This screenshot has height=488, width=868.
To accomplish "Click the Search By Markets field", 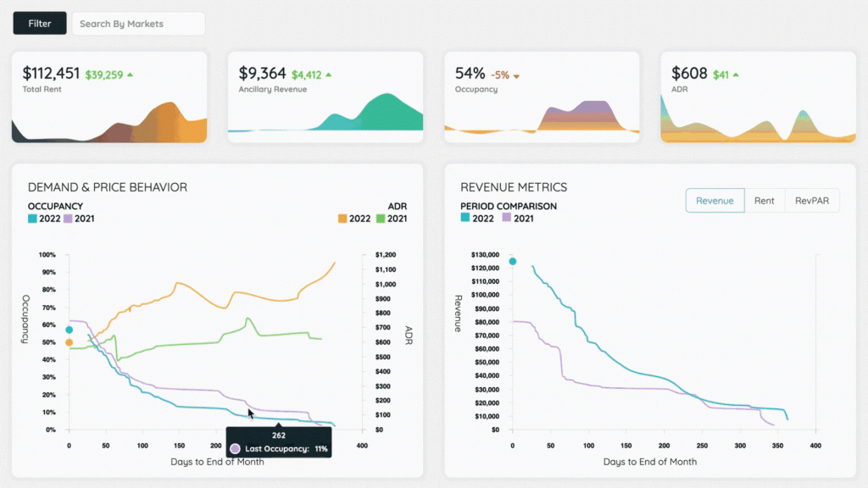I will [x=137, y=23].
